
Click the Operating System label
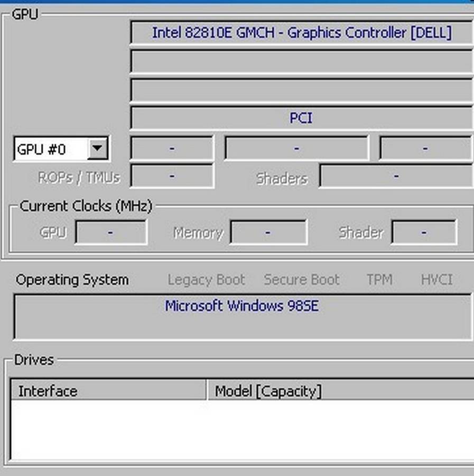coord(71,280)
